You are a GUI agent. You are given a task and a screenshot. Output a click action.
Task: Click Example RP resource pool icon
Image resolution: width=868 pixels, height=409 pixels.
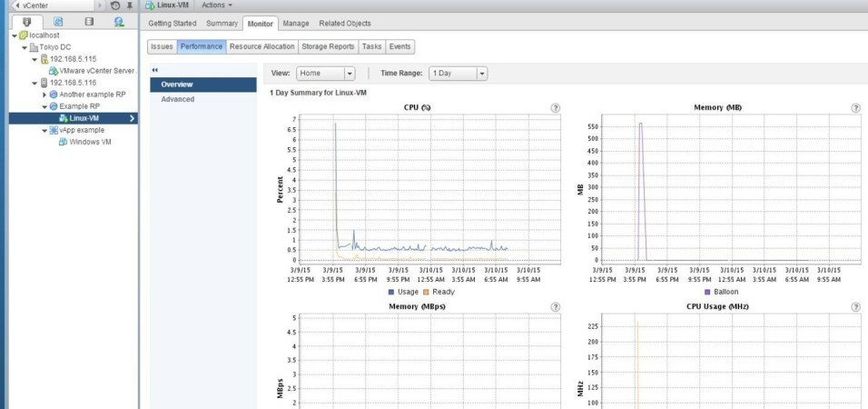pos(54,106)
